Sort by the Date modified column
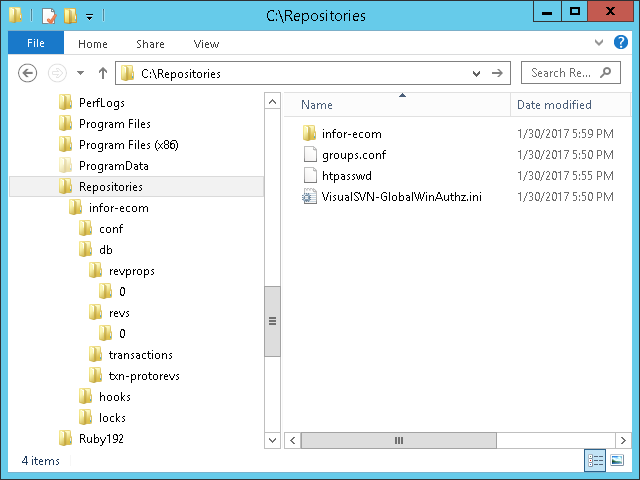The image size is (640, 480). click(555, 105)
